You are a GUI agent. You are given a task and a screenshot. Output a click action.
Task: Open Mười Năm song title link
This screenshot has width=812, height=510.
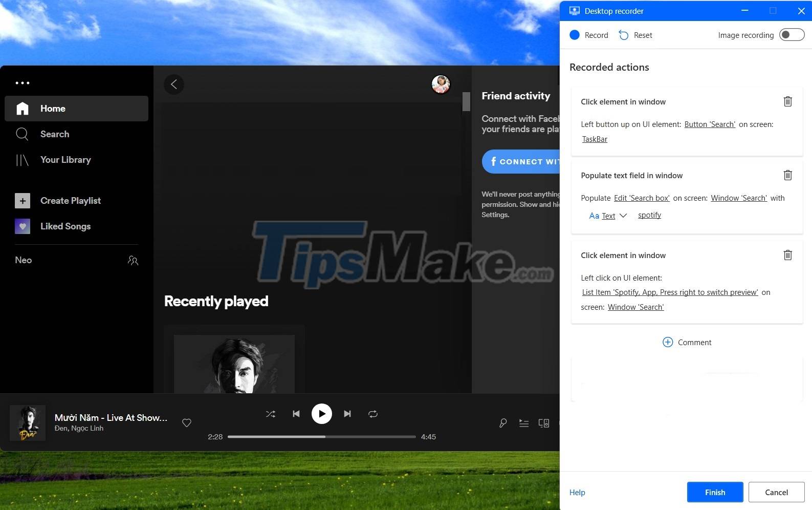click(111, 418)
